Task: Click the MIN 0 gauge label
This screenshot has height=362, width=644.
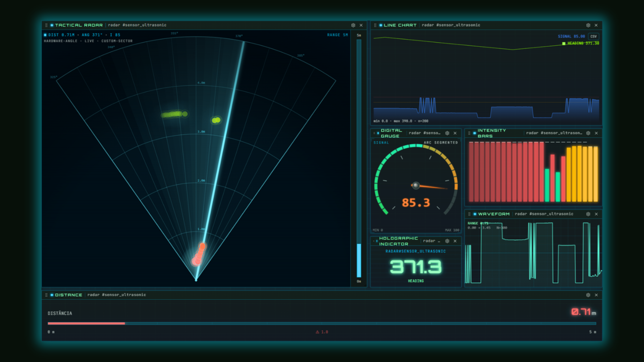Action: pyautogui.click(x=378, y=230)
